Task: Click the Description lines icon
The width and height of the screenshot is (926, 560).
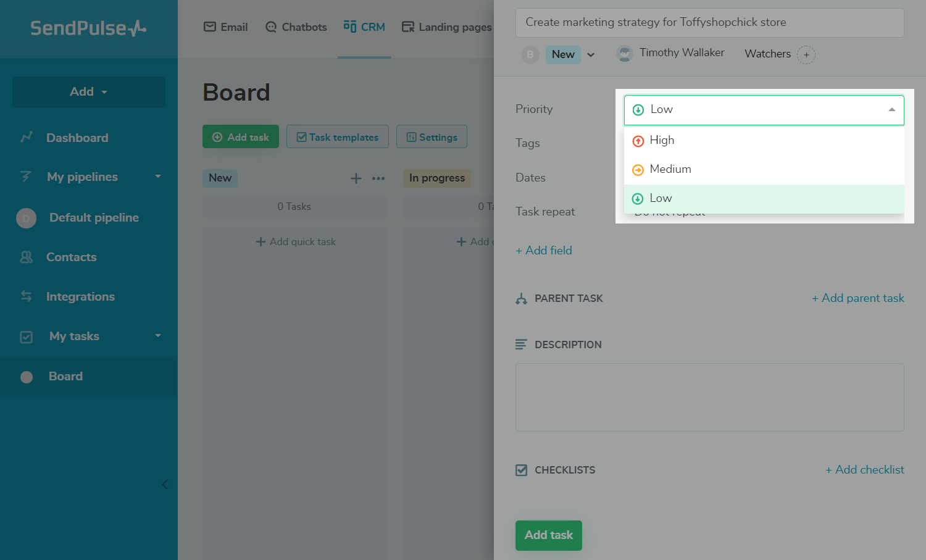Action: [x=522, y=345]
